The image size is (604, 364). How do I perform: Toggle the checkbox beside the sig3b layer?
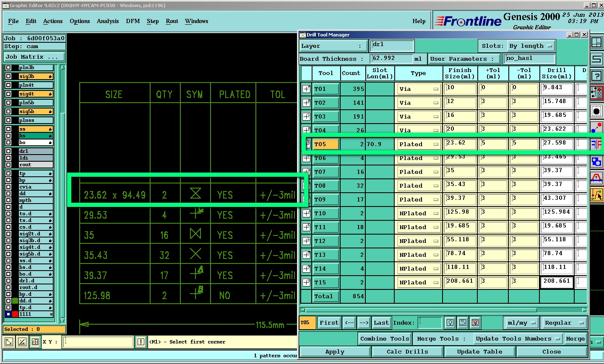8,76
